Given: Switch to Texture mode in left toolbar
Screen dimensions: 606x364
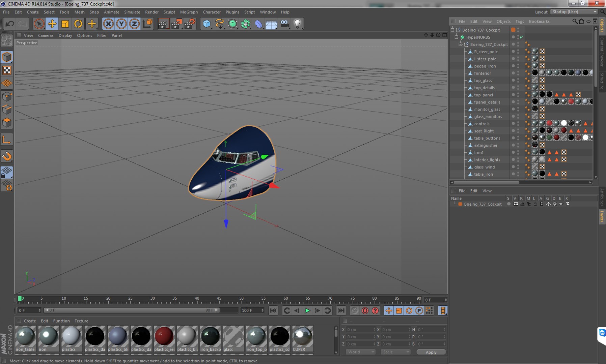Looking at the screenshot, I should click(7, 70).
